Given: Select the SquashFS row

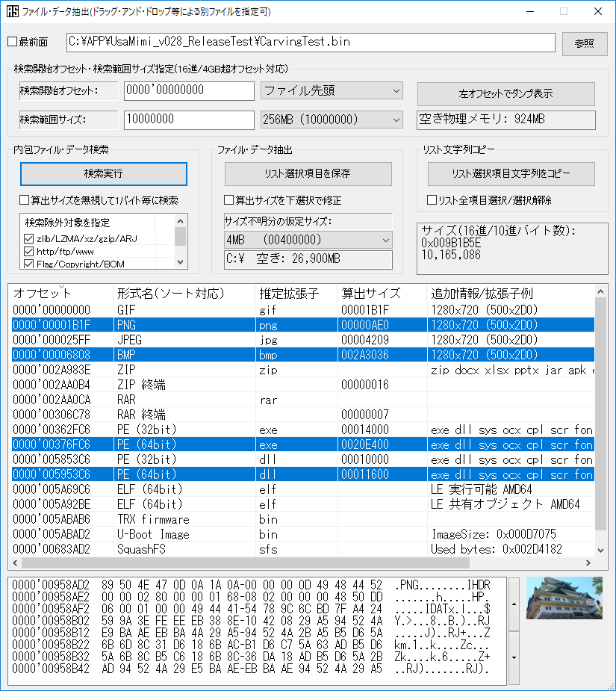Looking at the screenshot, I should (302, 549).
